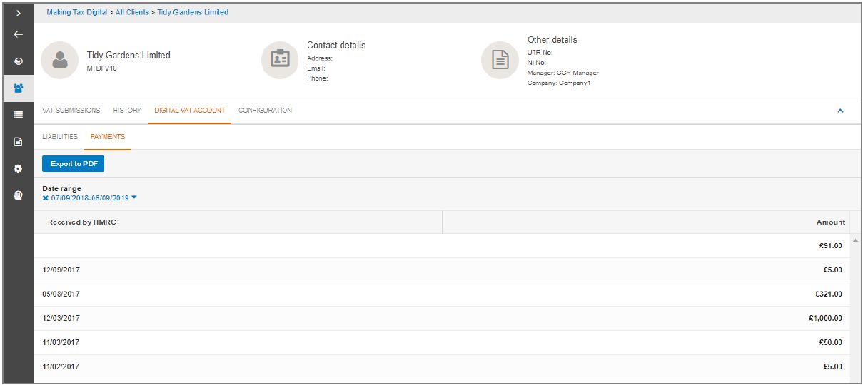Expand the sidebar with the chevron icon
The image size is (868, 385).
pos(19,13)
